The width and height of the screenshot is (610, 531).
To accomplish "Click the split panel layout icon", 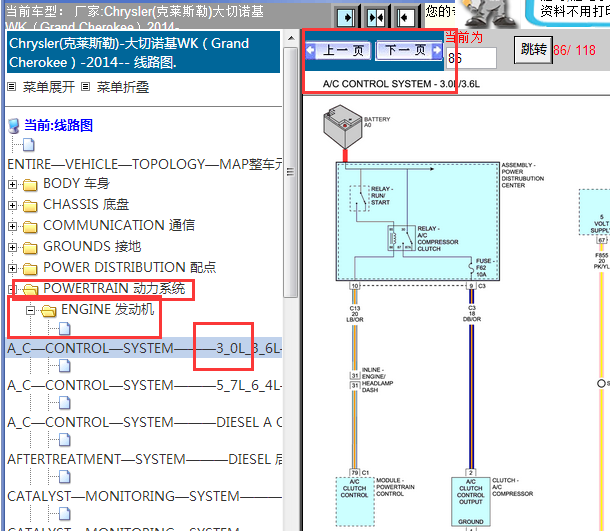I will pyautogui.click(x=376, y=17).
